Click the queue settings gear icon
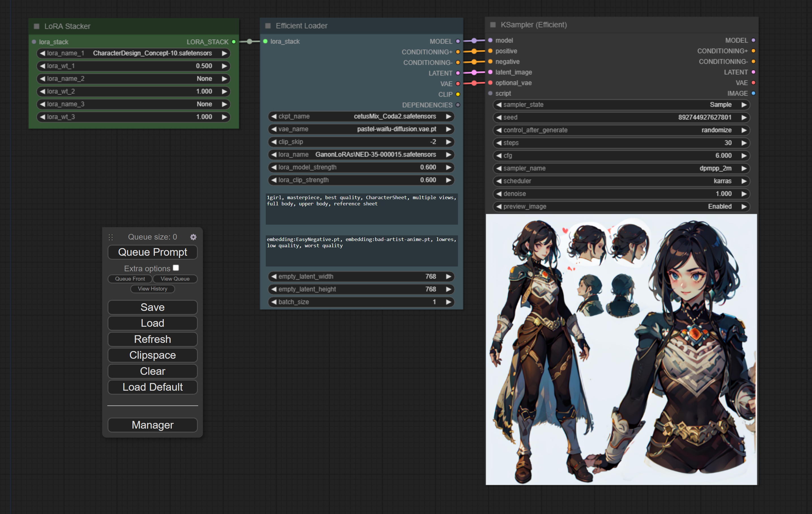The height and width of the screenshot is (514, 812). (193, 237)
